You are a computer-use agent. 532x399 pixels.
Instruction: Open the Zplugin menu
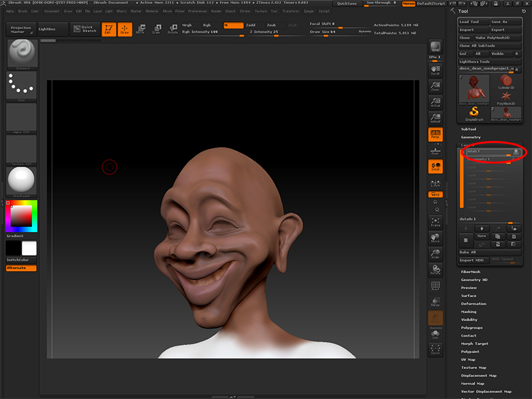309,11
